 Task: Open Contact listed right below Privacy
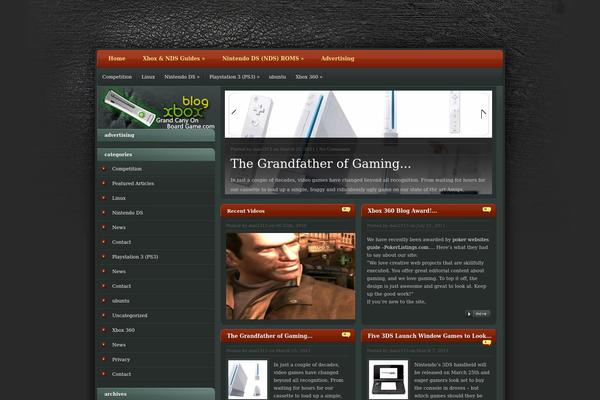(x=121, y=374)
